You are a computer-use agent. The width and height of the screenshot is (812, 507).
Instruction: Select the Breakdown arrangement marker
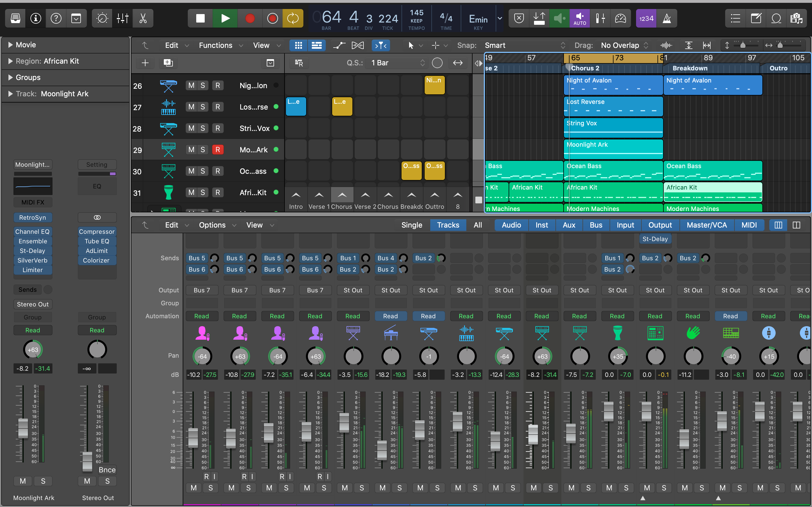coord(690,68)
